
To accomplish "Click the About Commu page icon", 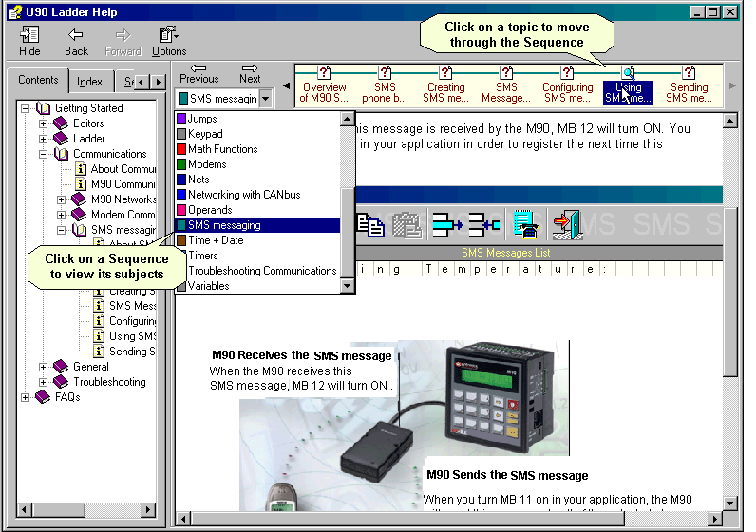I will click(x=81, y=169).
